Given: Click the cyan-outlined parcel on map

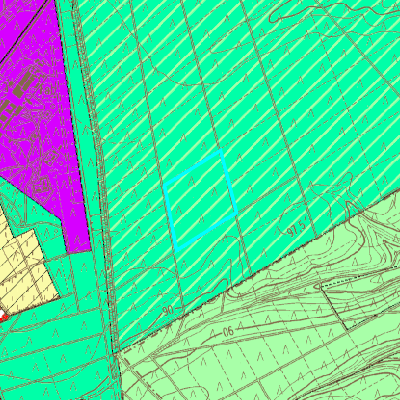Looking at the screenshot, I should click(x=201, y=200).
